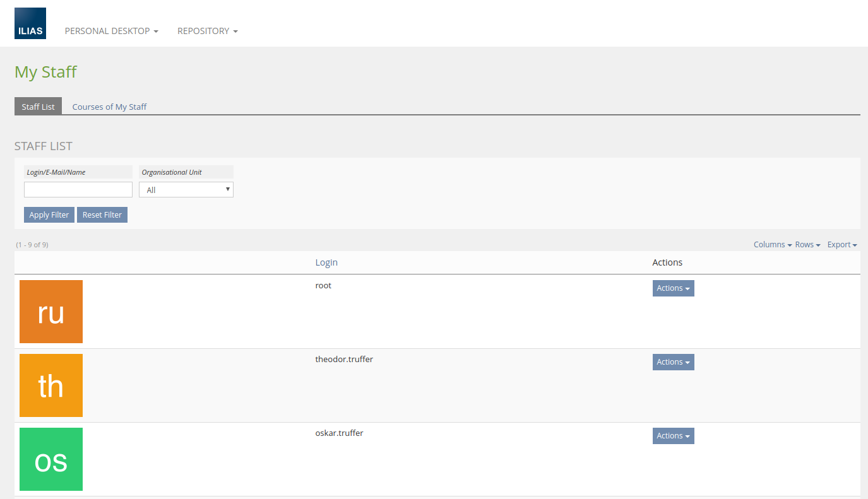Click the My Staff page heading
This screenshot has height=499, width=868.
tap(45, 72)
